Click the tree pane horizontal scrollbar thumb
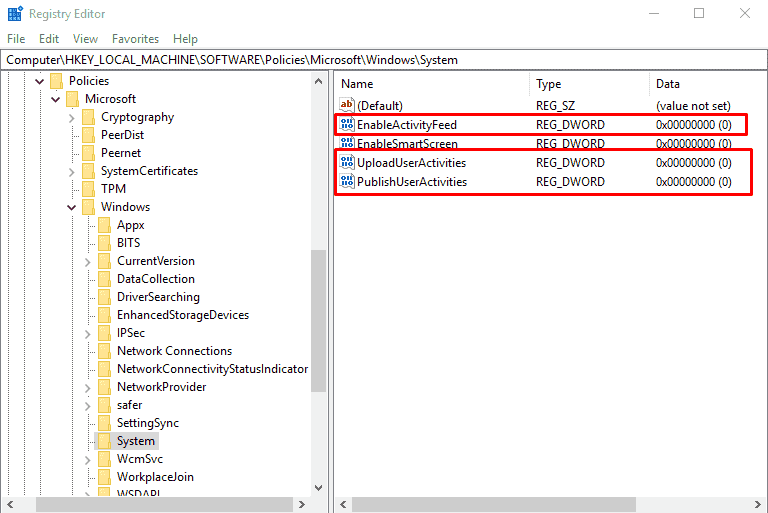This screenshot has width=768, height=513. tap(165, 504)
